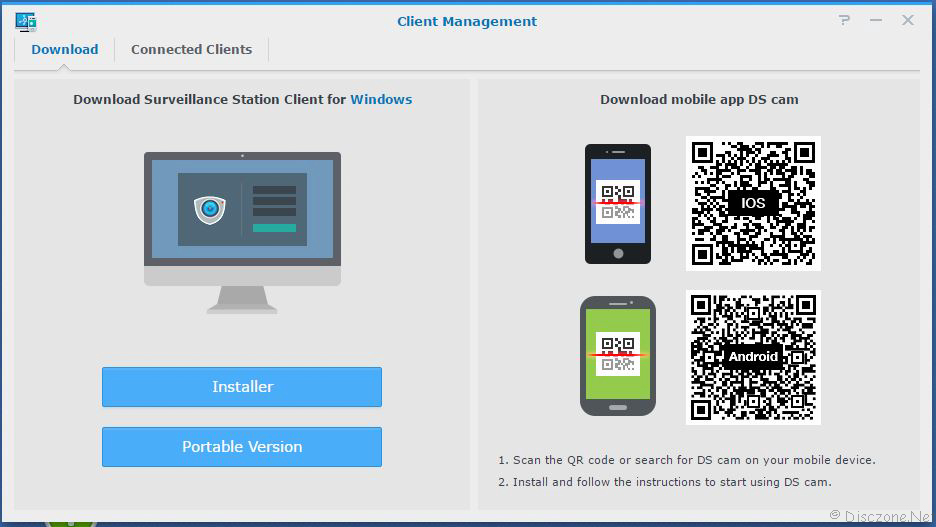The image size is (936, 527).
Task: Minimize the Client Management window
Action: point(876,20)
